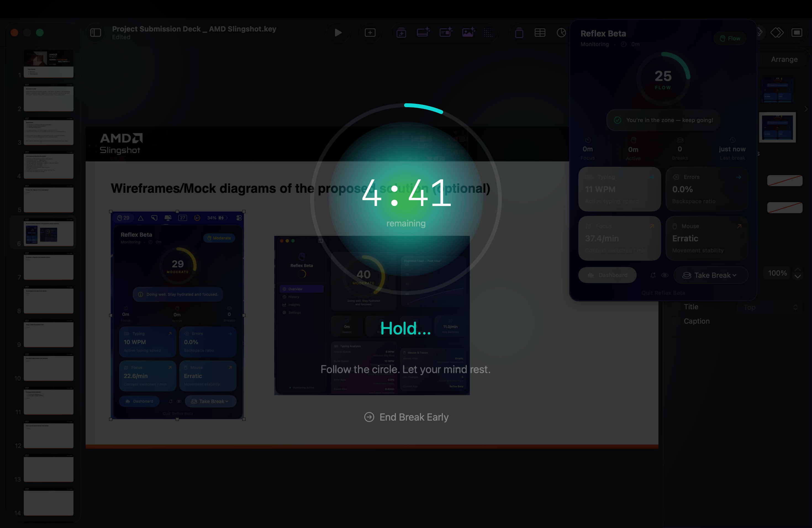
Task: Toggle the sidebar view icon
Action: 96,33
